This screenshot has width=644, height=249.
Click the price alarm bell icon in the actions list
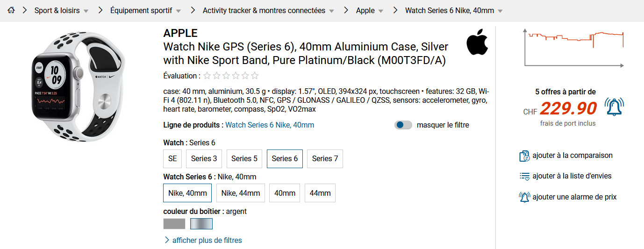coord(524,197)
